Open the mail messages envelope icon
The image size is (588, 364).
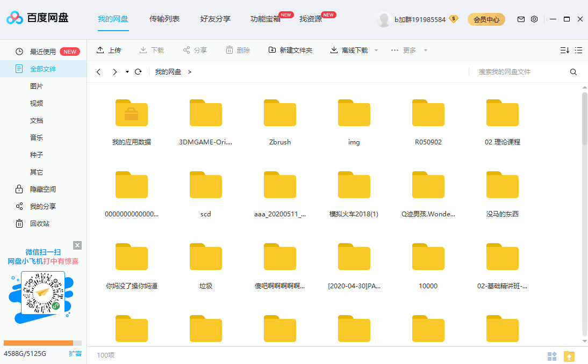pos(521,19)
